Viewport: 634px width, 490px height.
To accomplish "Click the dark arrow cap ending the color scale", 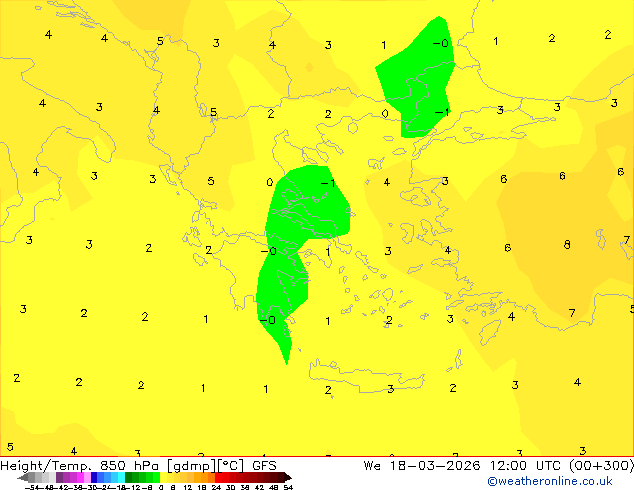I will tap(288, 477).
